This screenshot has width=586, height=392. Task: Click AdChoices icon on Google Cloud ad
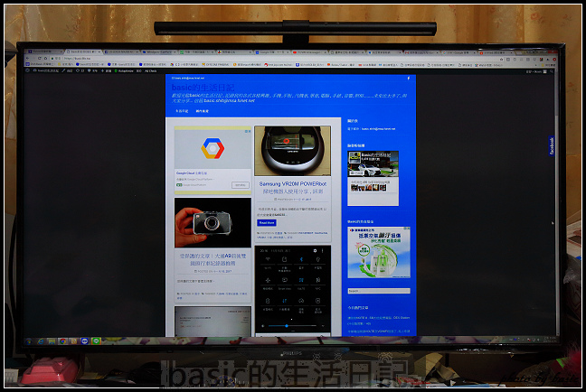[248, 131]
